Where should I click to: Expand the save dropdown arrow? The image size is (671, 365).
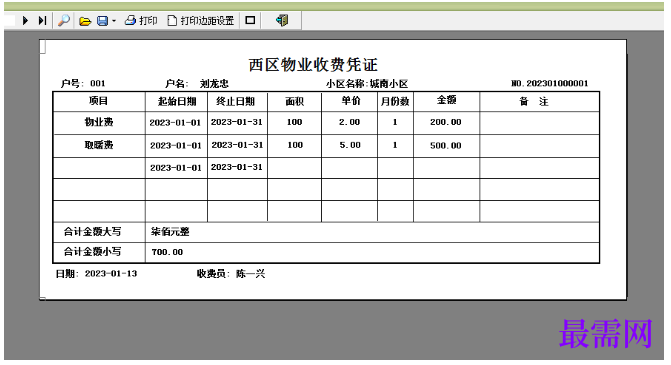tap(114, 21)
